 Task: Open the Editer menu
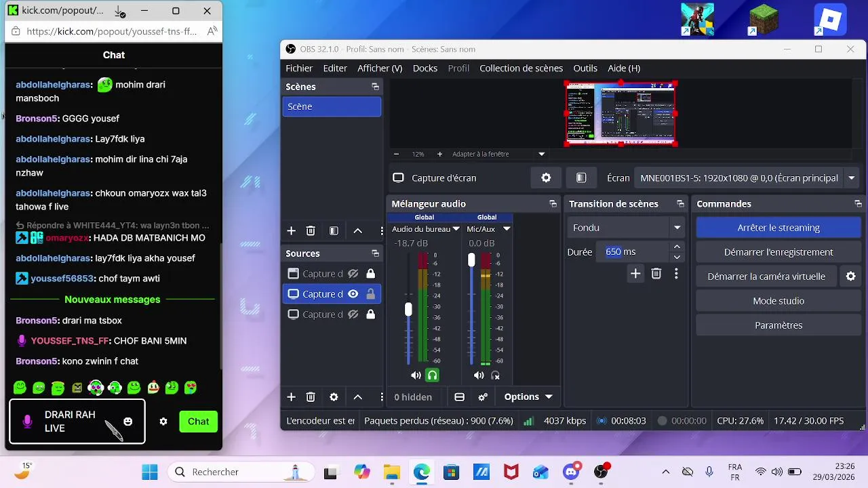coord(335,68)
